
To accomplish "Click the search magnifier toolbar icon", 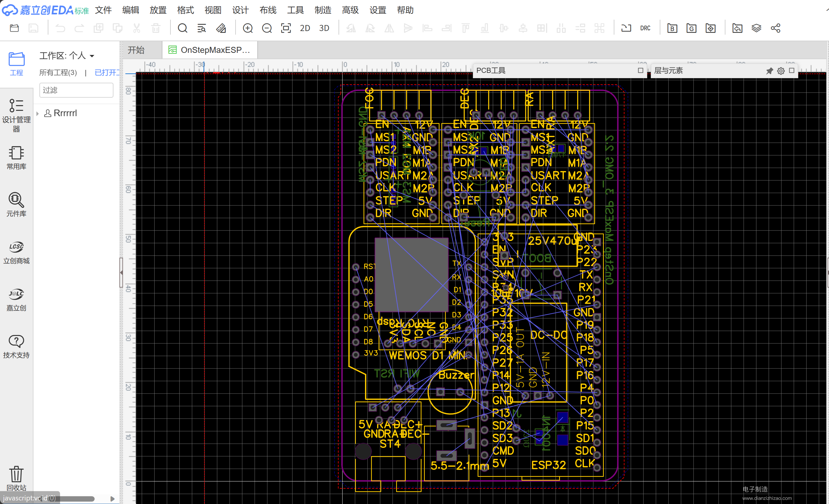I will point(183,28).
